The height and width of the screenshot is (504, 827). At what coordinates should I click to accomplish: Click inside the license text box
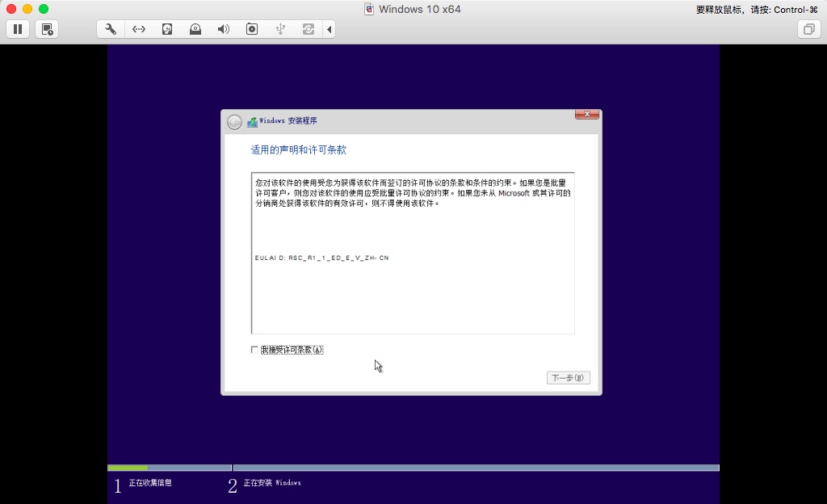point(413,253)
